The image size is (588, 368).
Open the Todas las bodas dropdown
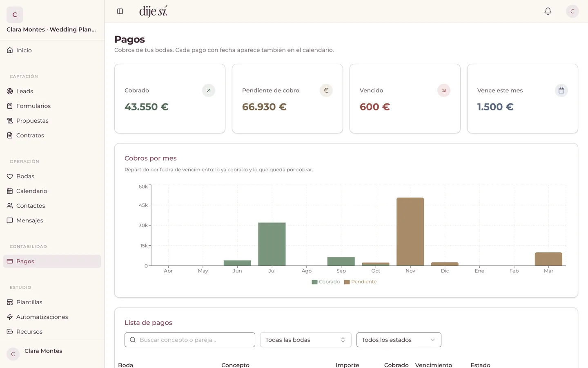[x=306, y=340]
